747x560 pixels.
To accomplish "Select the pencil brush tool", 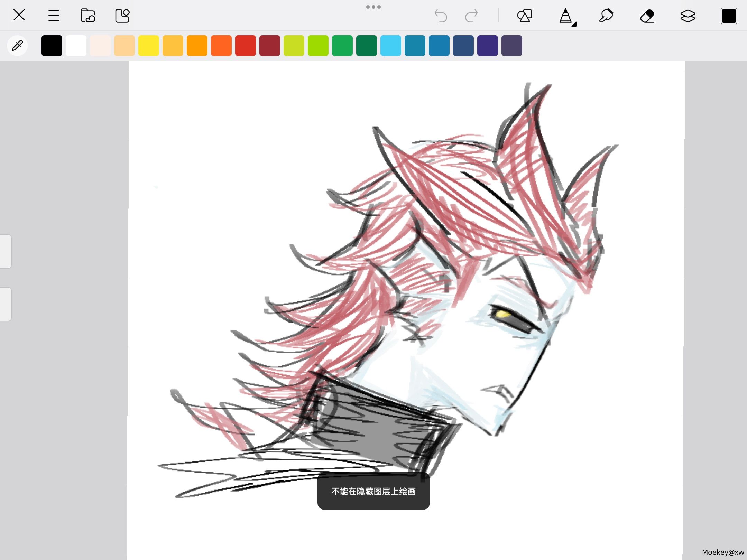I will click(x=565, y=16).
